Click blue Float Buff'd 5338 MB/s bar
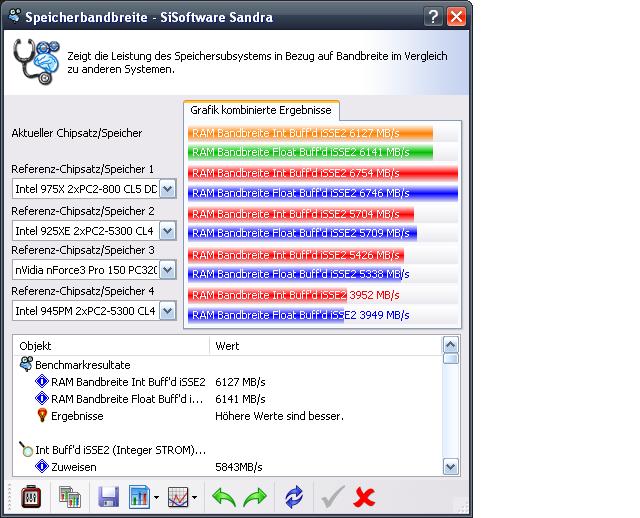Screen dimensions: 640x518 (295, 274)
